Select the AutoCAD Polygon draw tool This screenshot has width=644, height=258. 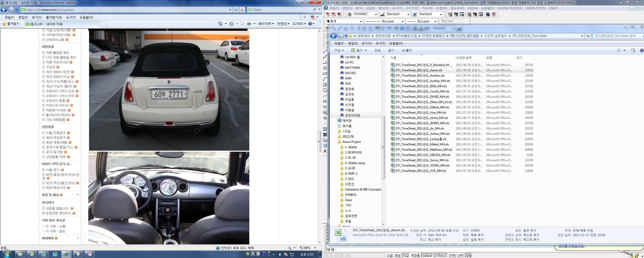(x=325, y=68)
